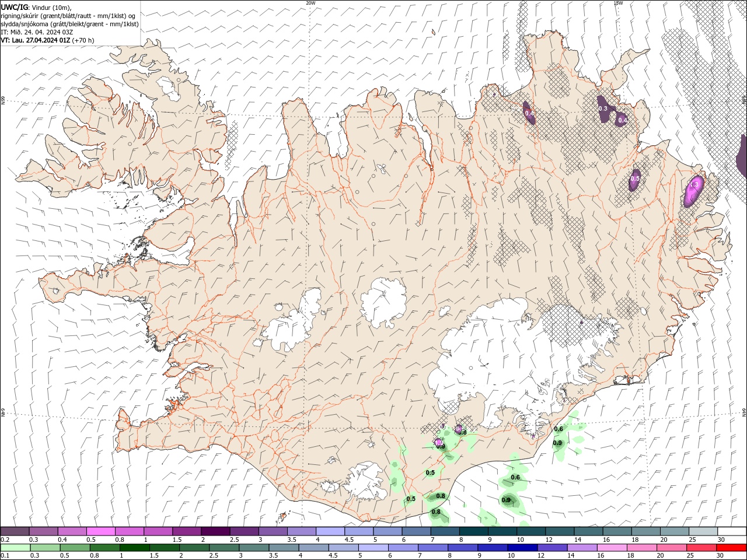Click the 4–4.5 lavender swatch in top legend row
The width and height of the screenshot is (747, 560).
pyautogui.click(x=330, y=531)
